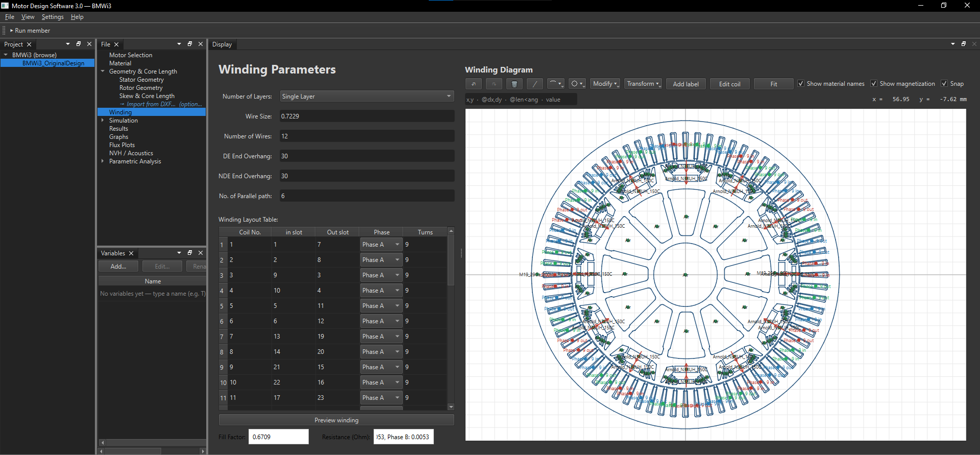Float the Variables panel

pyautogui.click(x=190, y=253)
